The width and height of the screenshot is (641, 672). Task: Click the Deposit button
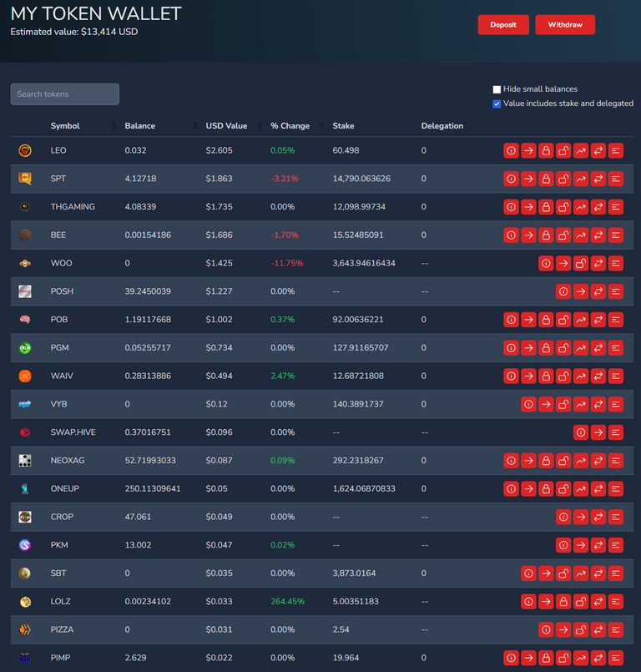click(x=503, y=25)
